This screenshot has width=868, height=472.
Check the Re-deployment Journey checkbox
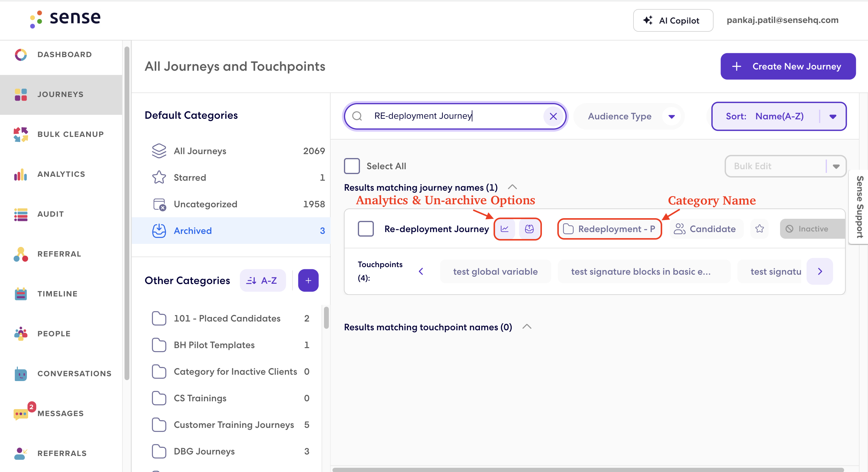[x=365, y=229]
